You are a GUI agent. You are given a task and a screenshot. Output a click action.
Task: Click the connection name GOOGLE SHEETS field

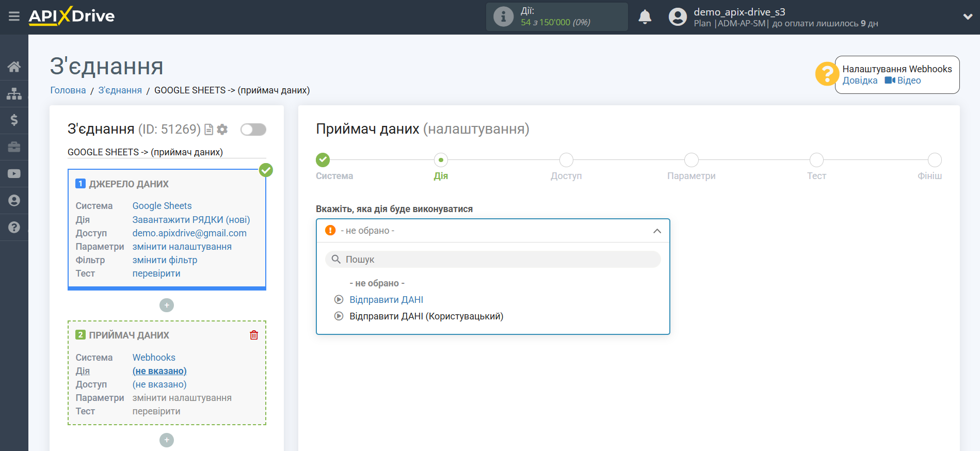(x=167, y=152)
